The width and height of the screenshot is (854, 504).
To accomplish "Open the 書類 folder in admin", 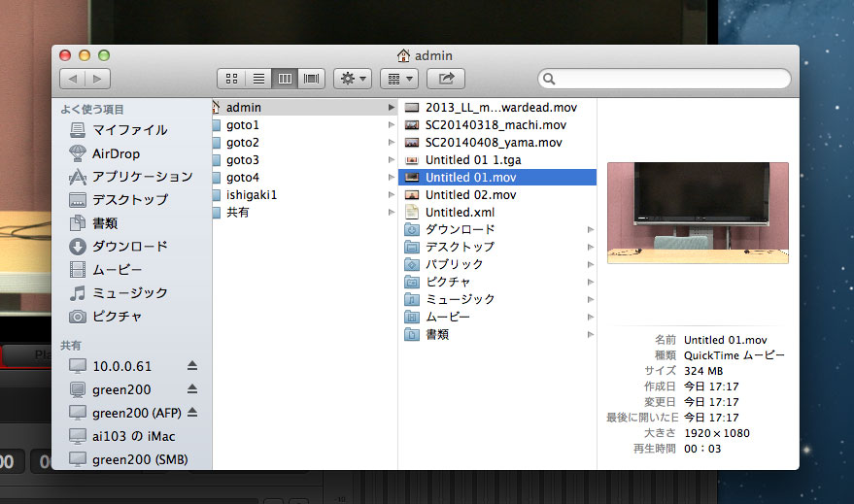I will click(497, 334).
